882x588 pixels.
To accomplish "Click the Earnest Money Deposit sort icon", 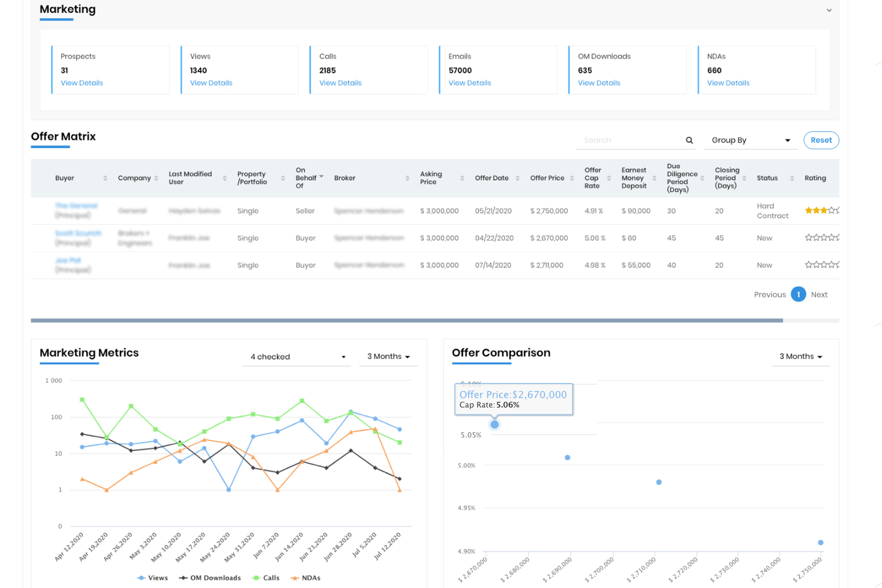I will coord(653,178).
